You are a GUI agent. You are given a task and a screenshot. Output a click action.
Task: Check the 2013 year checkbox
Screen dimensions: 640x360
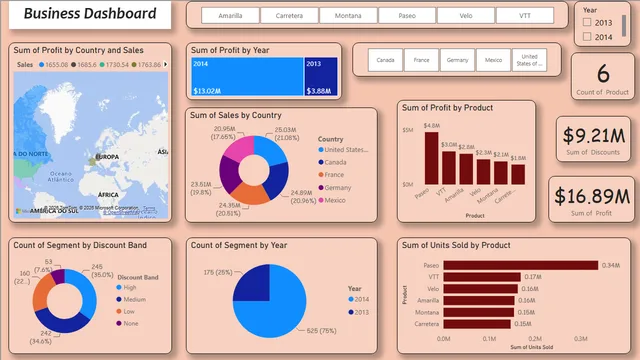click(x=587, y=22)
